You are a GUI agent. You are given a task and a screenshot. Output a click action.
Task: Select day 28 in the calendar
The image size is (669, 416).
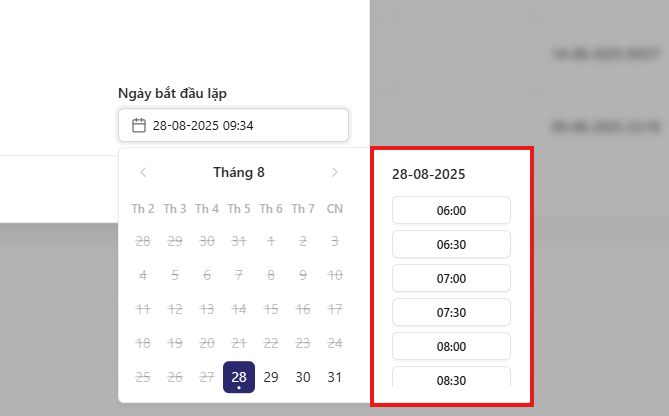[x=239, y=377]
